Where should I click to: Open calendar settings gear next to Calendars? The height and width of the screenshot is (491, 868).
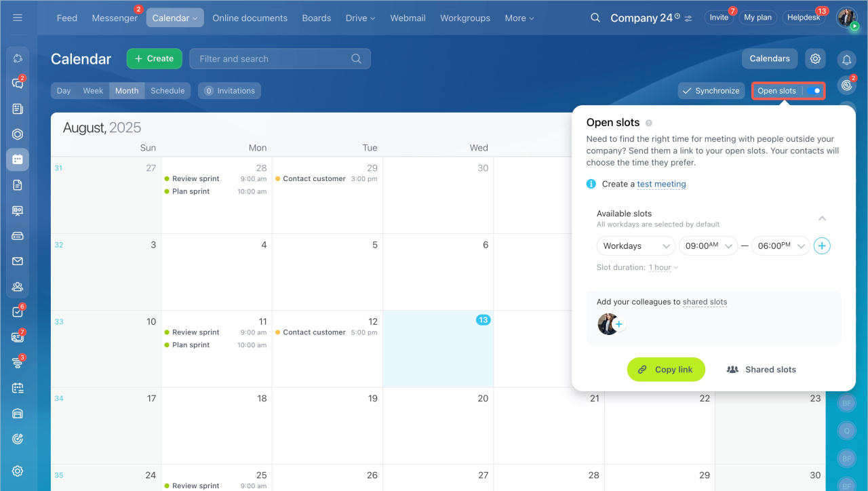coord(815,58)
